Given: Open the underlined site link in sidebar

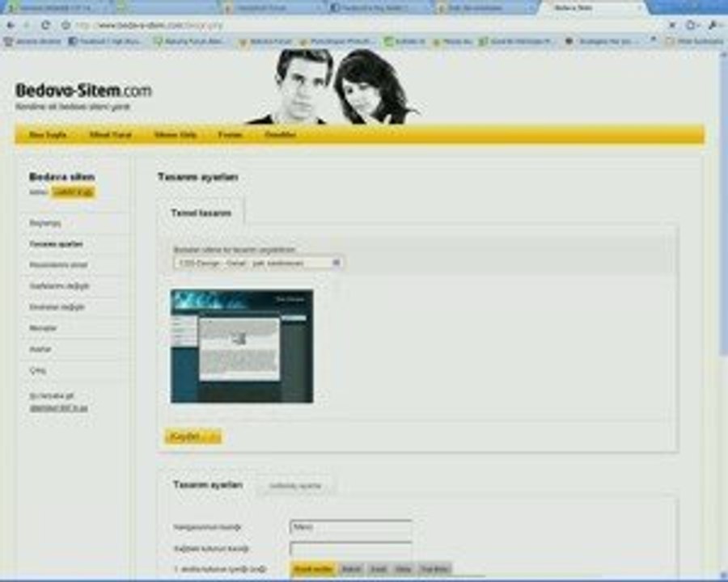Looking at the screenshot, I should pos(58,408).
